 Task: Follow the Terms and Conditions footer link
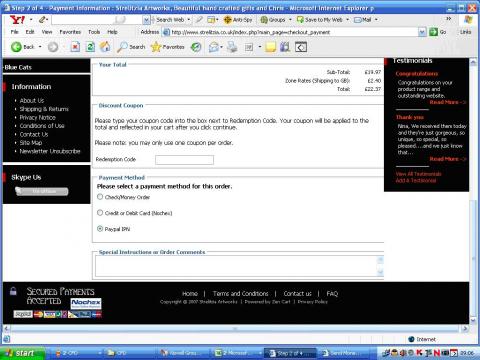point(240,294)
